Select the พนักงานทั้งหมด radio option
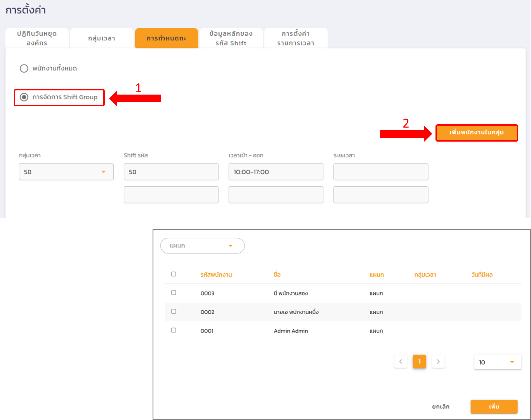This screenshot has height=420, width=531. click(x=24, y=68)
